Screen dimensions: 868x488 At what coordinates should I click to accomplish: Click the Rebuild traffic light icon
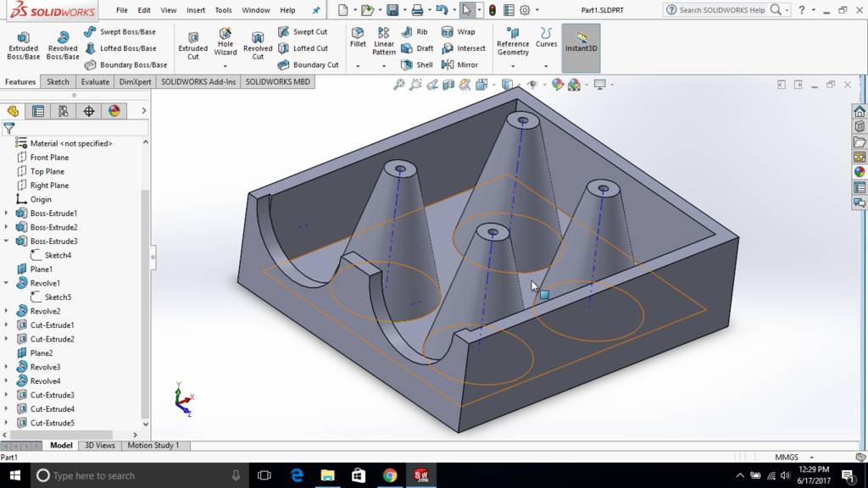tap(492, 10)
